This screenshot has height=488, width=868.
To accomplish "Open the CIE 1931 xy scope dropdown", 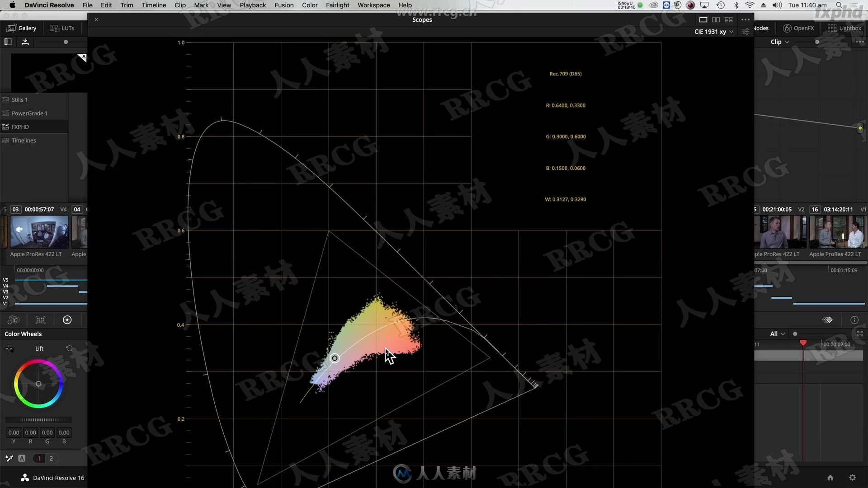I will point(713,32).
